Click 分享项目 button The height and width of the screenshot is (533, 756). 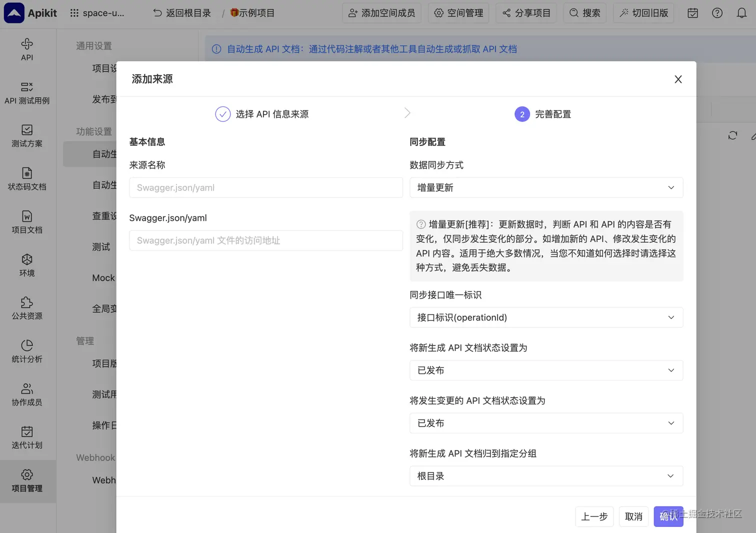(526, 13)
